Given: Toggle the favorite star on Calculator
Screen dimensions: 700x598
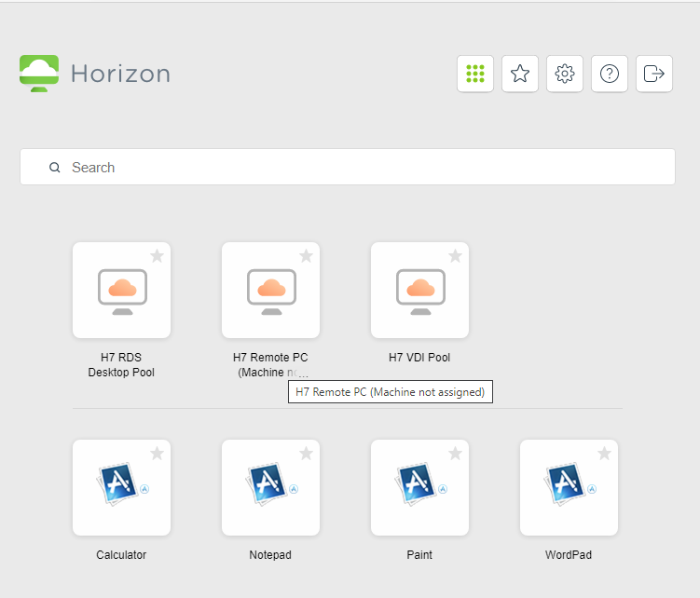Looking at the screenshot, I should [157, 454].
